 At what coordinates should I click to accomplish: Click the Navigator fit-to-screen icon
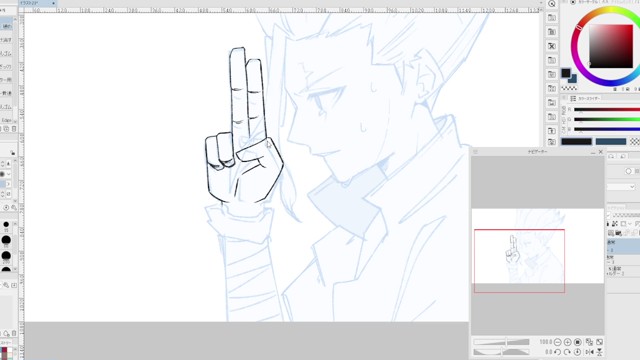tap(599, 342)
